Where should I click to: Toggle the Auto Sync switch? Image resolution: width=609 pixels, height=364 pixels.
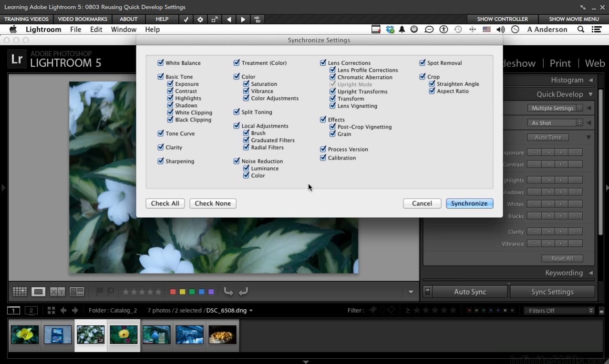[x=427, y=292]
